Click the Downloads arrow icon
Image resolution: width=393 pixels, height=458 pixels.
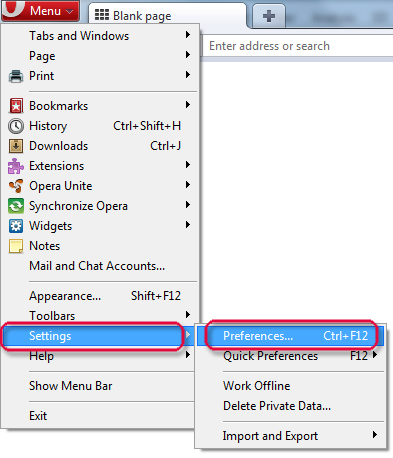click(16, 146)
